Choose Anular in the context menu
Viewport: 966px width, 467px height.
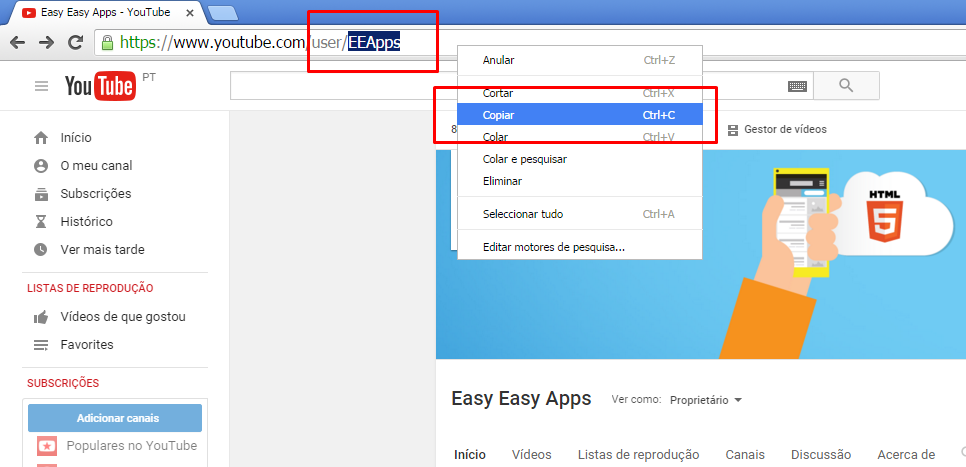579,60
